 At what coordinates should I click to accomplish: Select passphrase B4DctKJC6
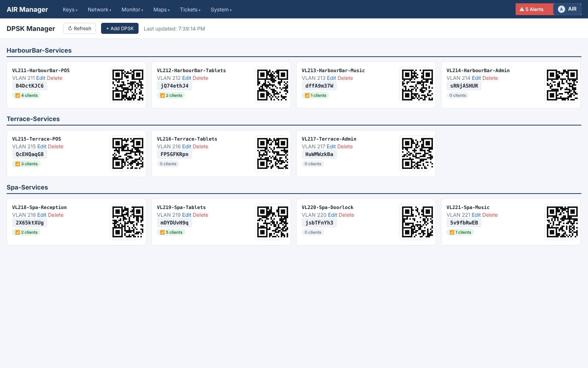click(30, 86)
